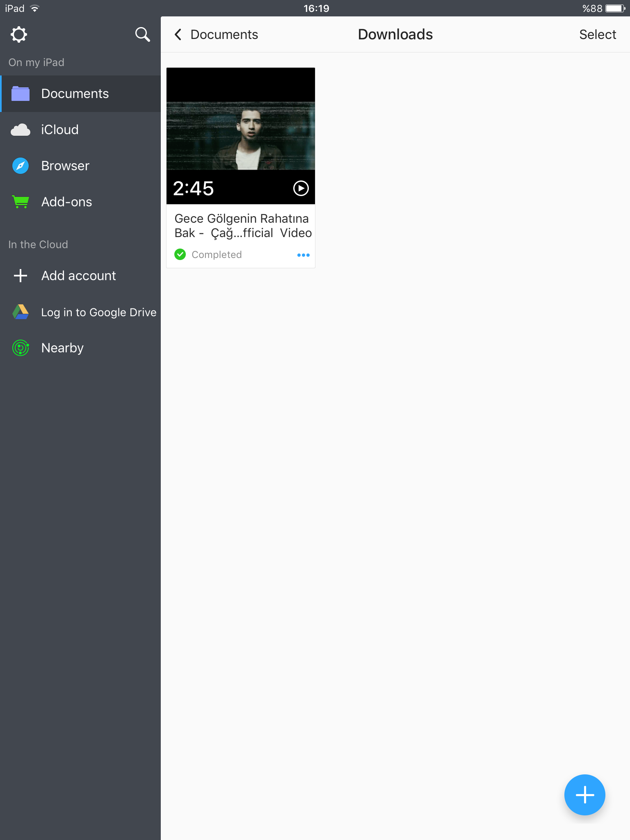This screenshot has height=840, width=630.
Task: Select iCloud in the sidebar
Action: (x=80, y=130)
